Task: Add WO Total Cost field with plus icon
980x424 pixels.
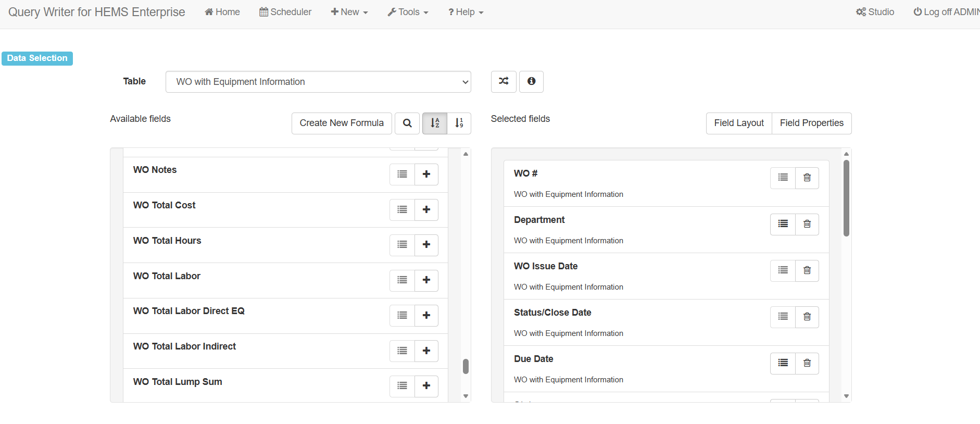Action: pos(426,210)
